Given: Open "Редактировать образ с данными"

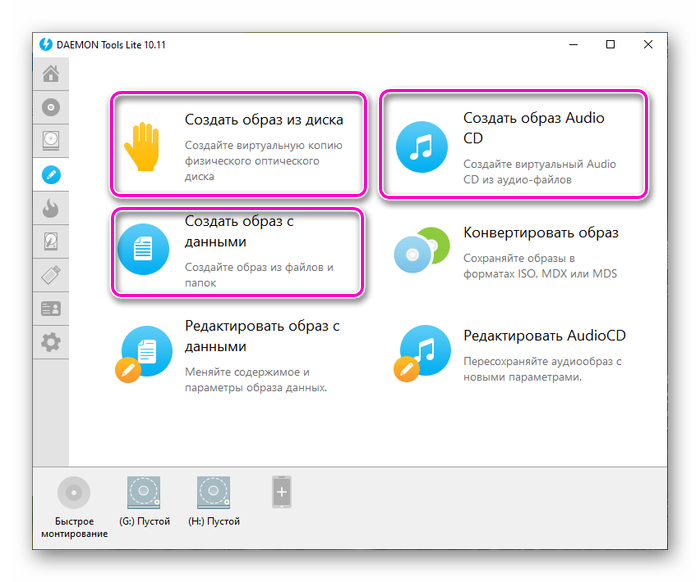Looking at the screenshot, I should coord(262,336).
